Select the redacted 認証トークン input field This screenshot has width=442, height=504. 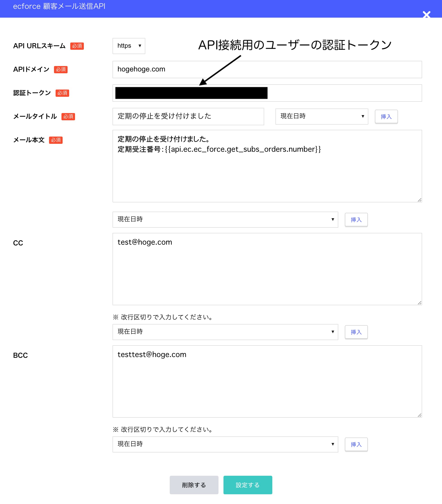pyautogui.click(x=267, y=93)
